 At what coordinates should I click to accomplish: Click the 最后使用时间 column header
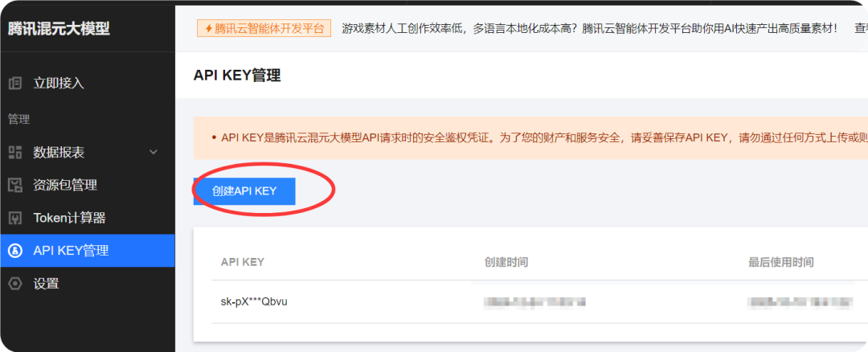tap(781, 262)
